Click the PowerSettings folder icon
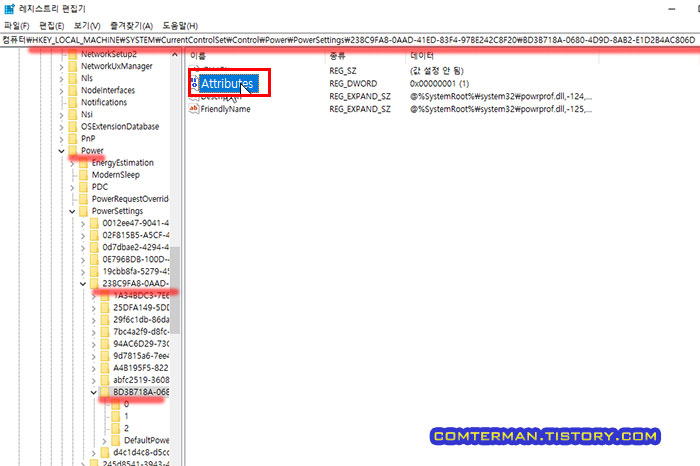This screenshot has height=466, width=700. point(83,211)
